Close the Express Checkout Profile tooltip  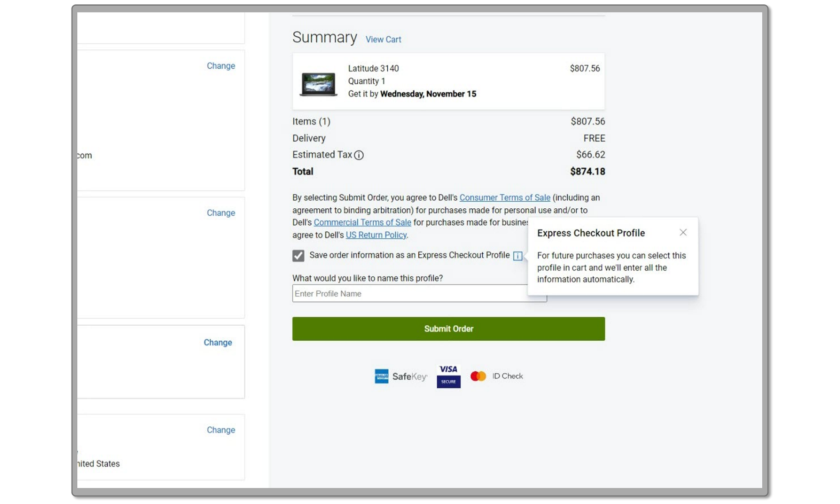pyautogui.click(x=683, y=233)
